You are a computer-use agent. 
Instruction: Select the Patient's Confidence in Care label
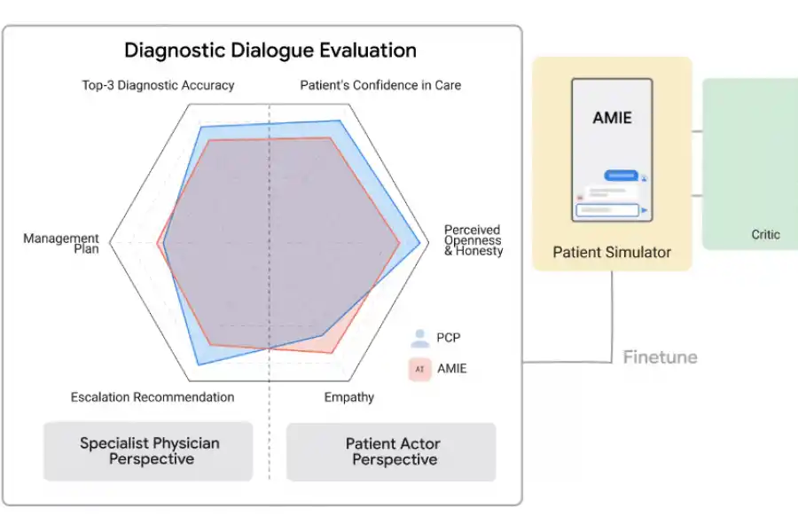(380, 86)
